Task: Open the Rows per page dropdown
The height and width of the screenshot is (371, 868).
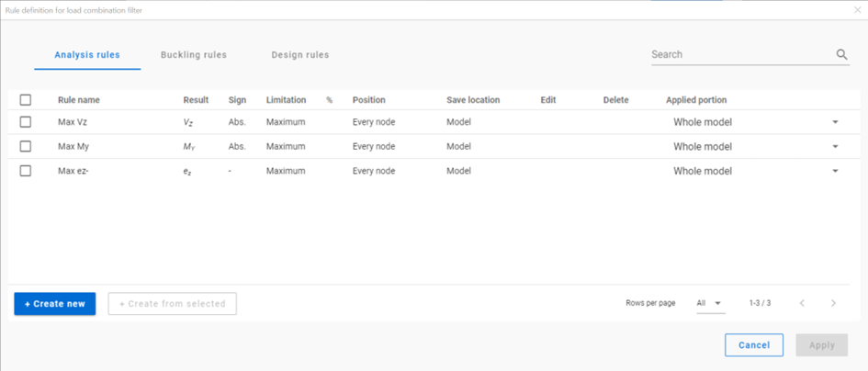Action: [710, 303]
